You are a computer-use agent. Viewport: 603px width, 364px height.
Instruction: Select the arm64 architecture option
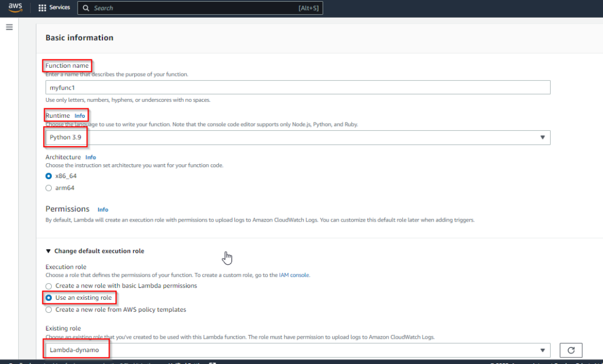click(49, 188)
